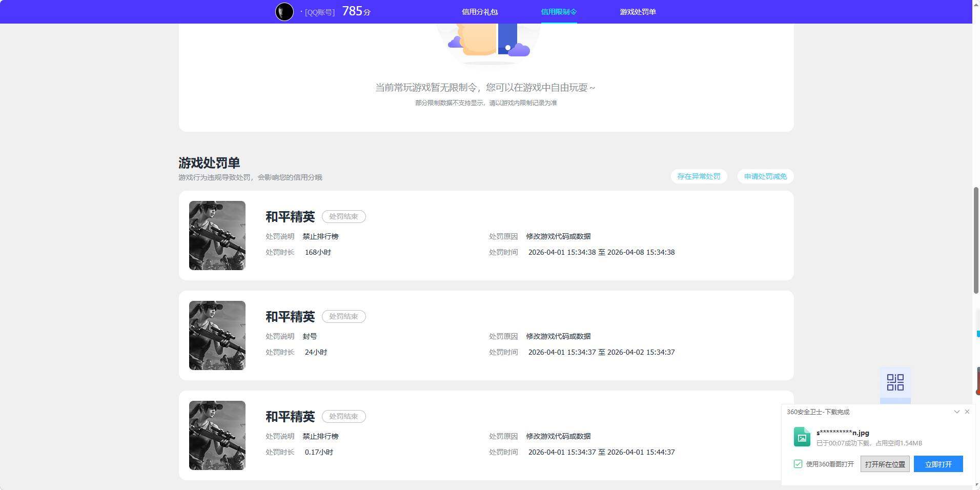
Task: Click 申请处罚减免 link
Action: point(765,176)
